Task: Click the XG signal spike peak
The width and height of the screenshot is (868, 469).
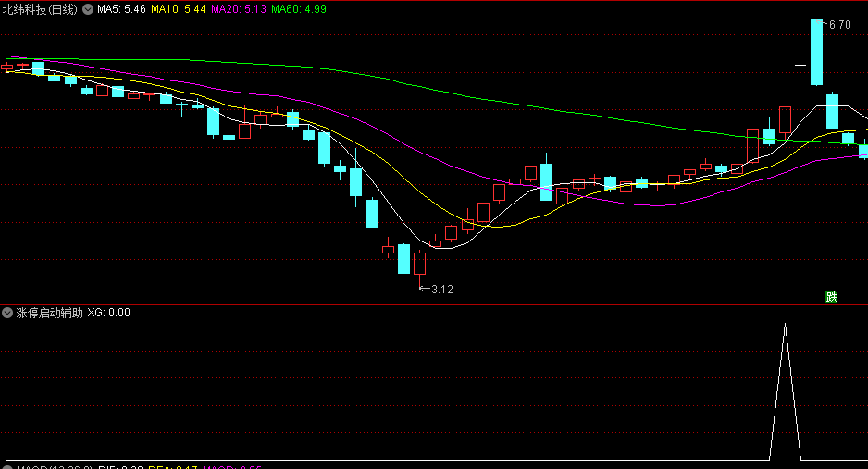Action: tap(785, 326)
